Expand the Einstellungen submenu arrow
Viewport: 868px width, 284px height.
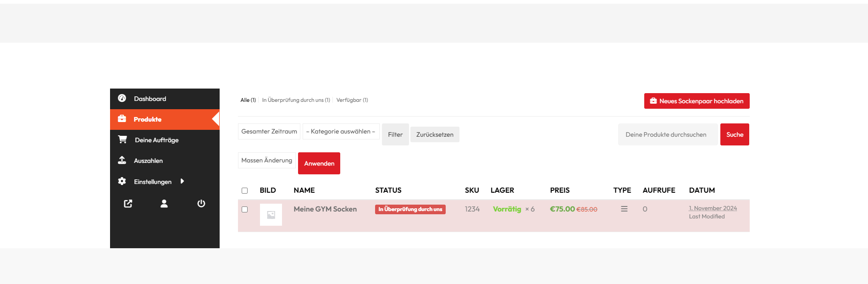pyautogui.click(x=182, y=181)
